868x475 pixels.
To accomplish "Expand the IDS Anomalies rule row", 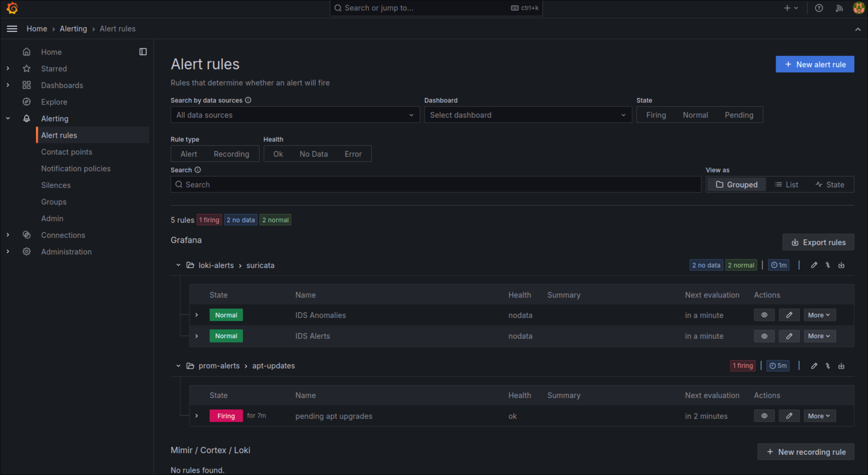I will click(197, 315).
